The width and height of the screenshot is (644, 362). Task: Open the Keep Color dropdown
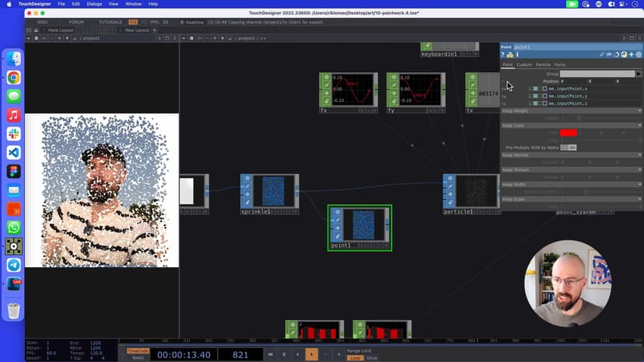[x=639, y=125]
